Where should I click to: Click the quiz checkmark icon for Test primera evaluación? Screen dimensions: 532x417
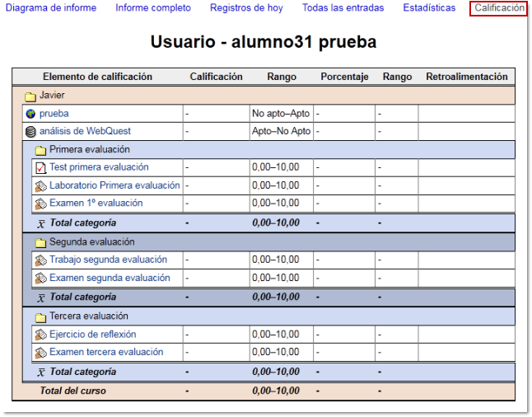40,168
